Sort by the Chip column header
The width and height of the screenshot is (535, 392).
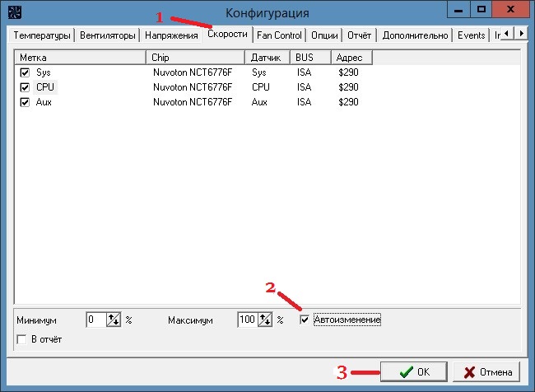pyautogui.click(x=196, y=58)
